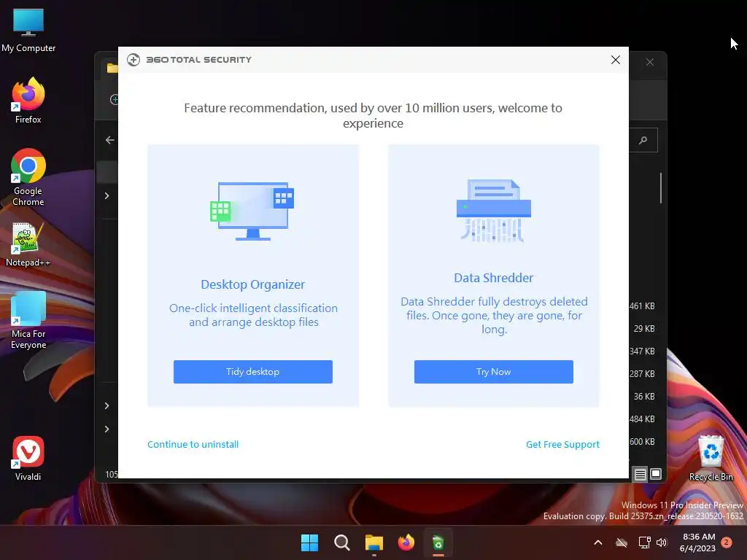Open Google Chrome desktop shortcut

[28, 176]
